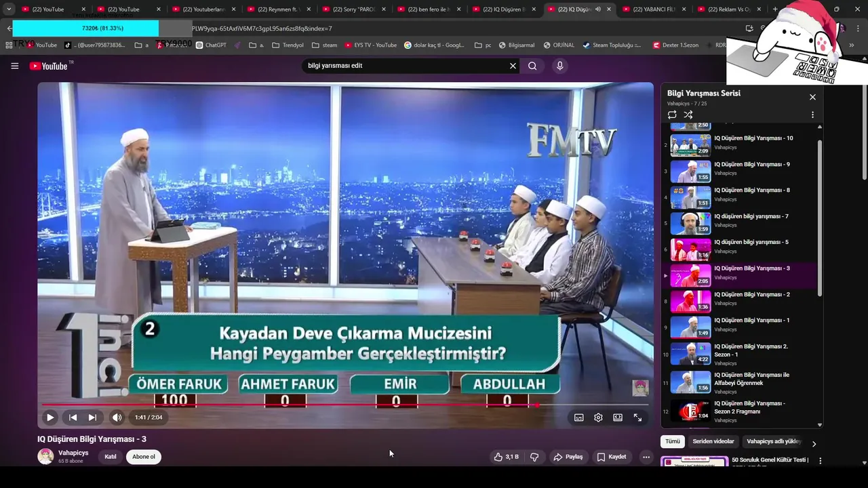Open the EYS TV - YouTube bookmark
This screenshot has height=488, width=868.
371,45
